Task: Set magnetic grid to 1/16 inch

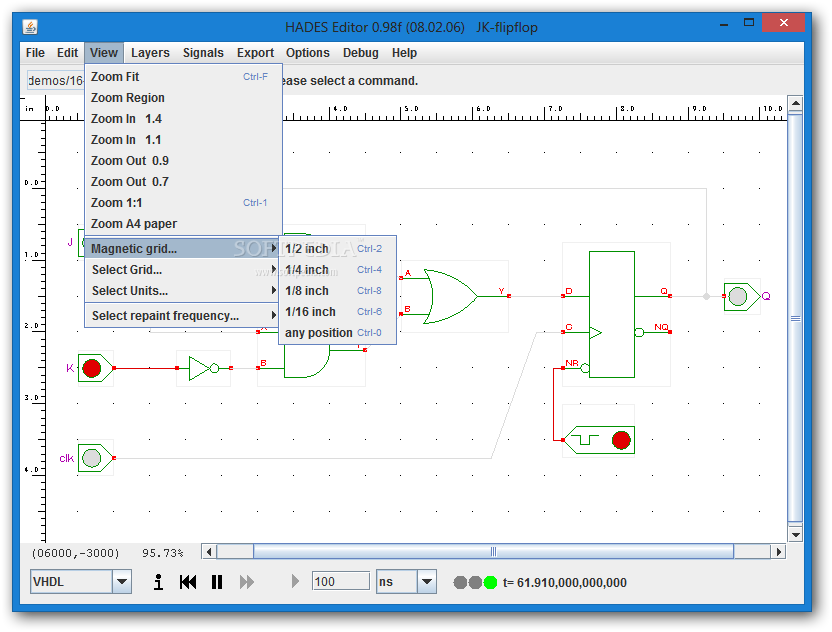Action: 337,311
